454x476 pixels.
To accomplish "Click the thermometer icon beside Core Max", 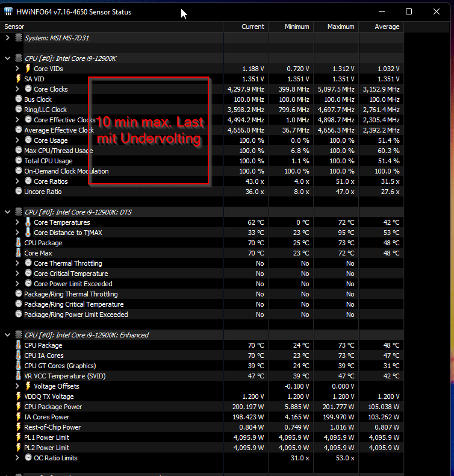I will point(18,253).
